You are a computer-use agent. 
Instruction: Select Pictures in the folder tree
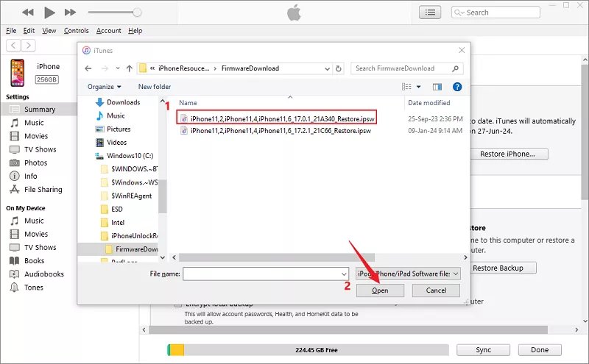pos(119,129)
